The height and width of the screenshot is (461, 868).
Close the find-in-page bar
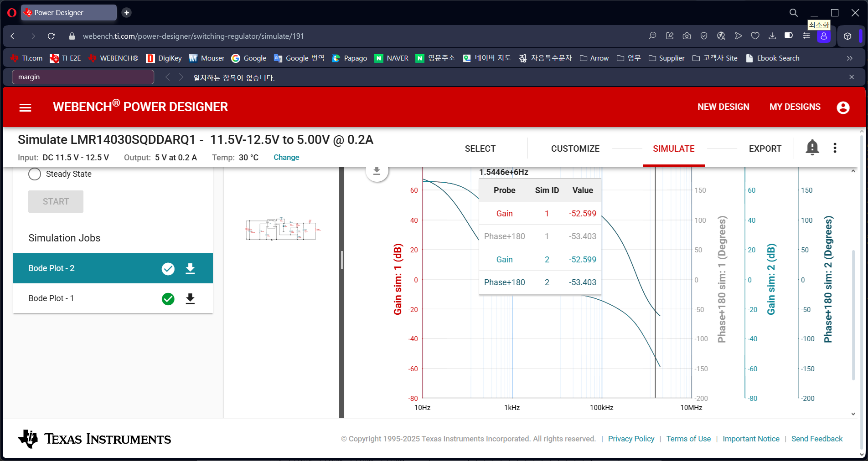pyautogui.click(x=852, y=77)
